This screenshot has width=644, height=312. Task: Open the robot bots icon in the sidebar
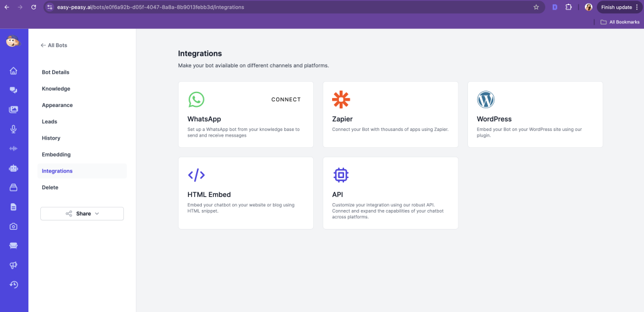pyautogui.click(x=13, y=168)
